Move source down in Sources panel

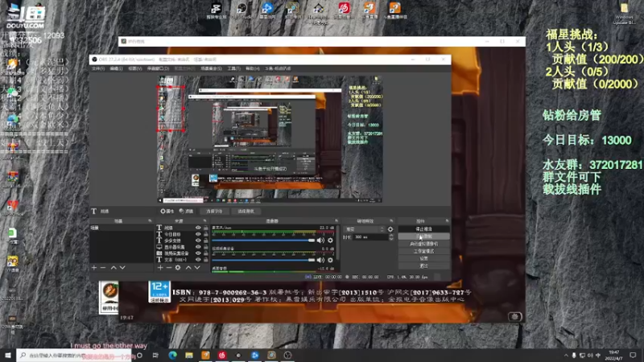click(x=197, y=268)
